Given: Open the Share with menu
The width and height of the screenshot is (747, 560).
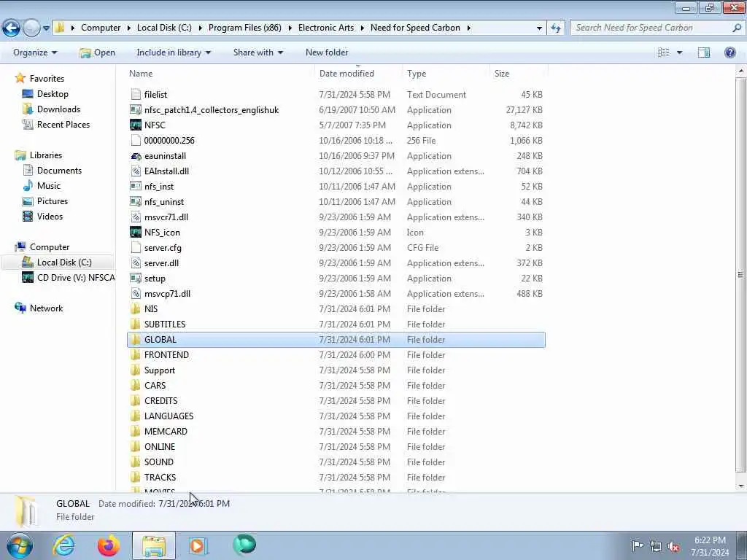Looking at the screenshot, I should pyautogui.click(x=258, y=52).
